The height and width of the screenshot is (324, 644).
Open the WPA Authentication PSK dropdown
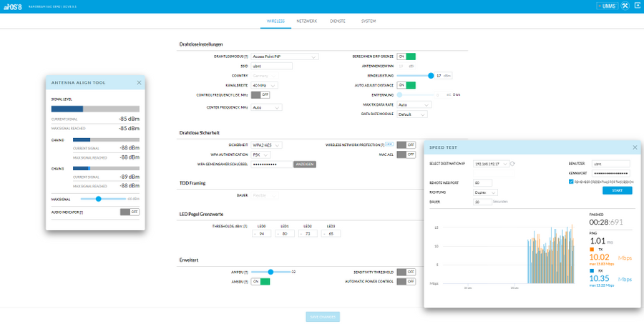tap(260, 154)
